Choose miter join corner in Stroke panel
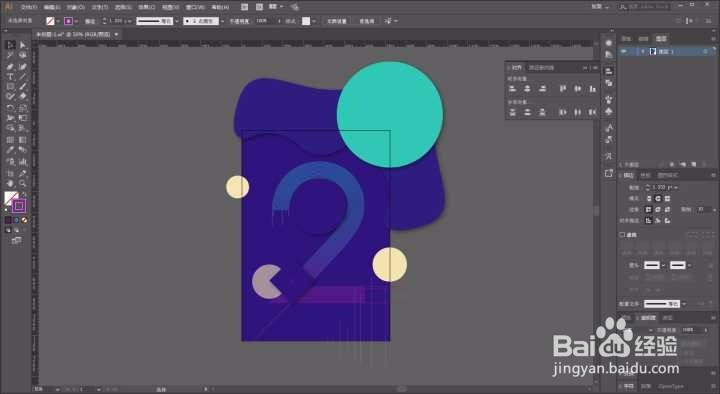The height and width of the screenshot is (394, 720). pos(649,209)
